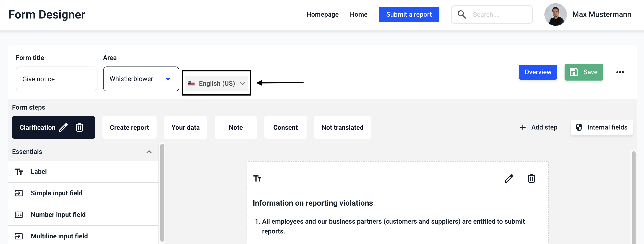Delete the Clarification step with trash icon

click(79, 127)
